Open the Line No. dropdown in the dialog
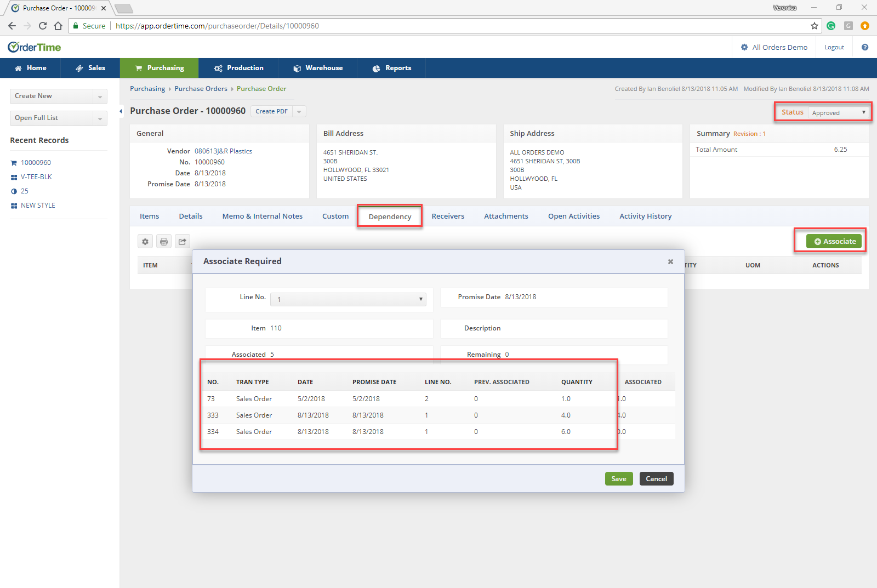Viewport: 877px width, 588px height. [x=348, y=299]
